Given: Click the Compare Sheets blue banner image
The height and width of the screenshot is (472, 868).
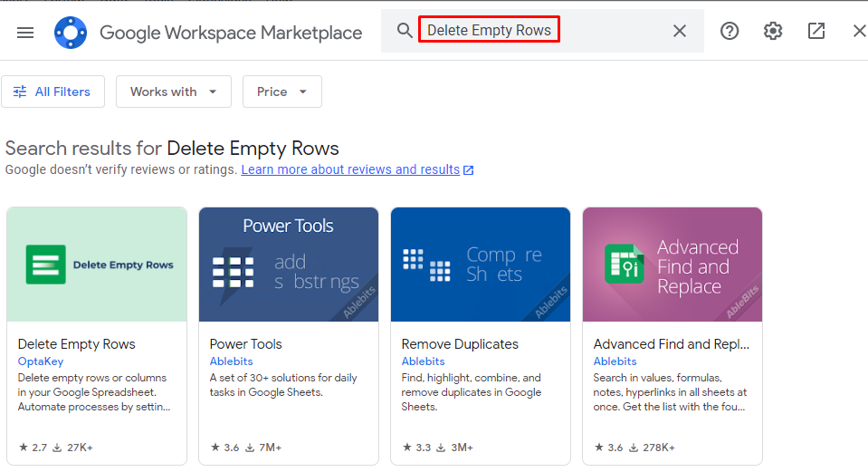Looking at the screenshot, I should point(481,265).
